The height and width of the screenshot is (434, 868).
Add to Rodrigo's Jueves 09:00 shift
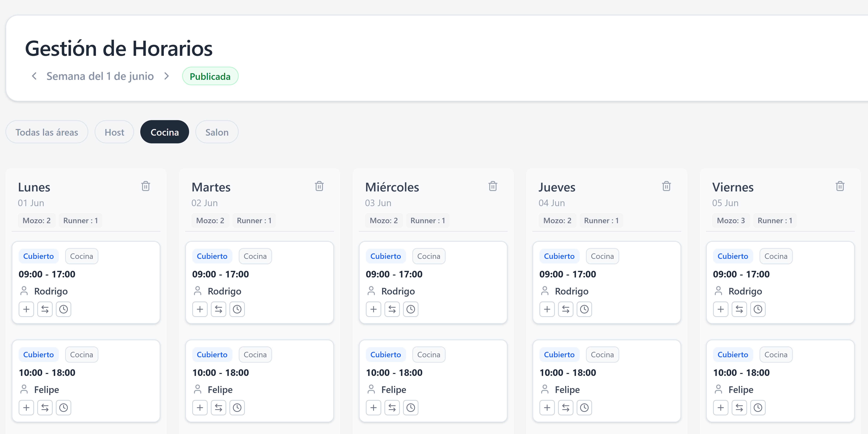(x=547, y=309)
